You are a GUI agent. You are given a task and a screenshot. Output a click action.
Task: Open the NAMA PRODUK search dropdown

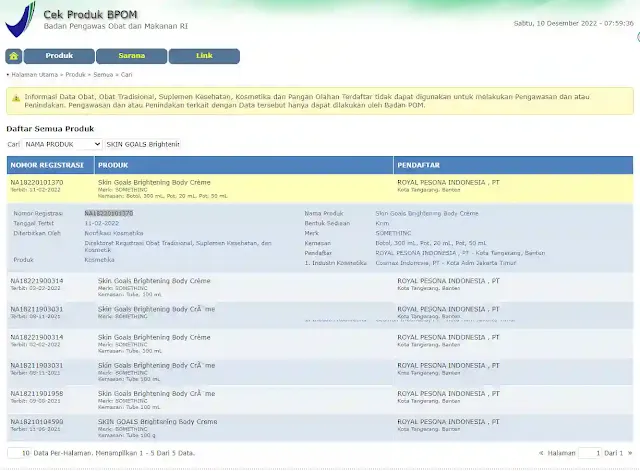coord(62,144)
